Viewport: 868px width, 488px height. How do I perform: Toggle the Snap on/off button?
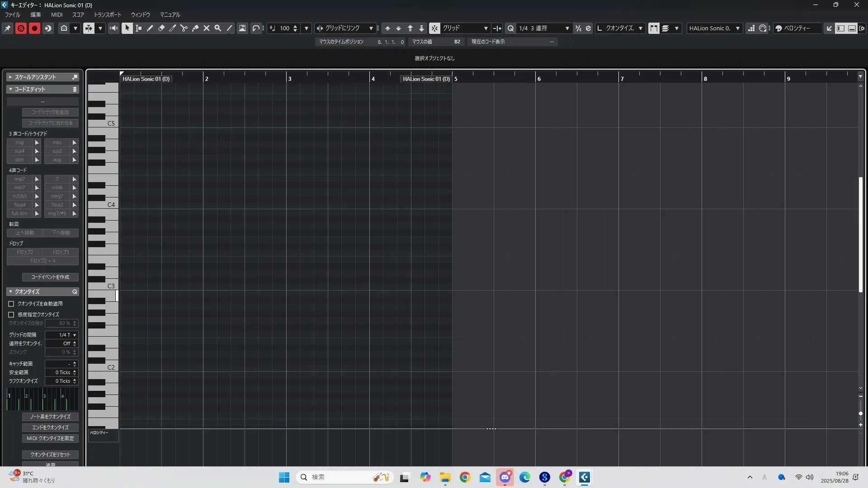pyautogui.click(x=434, y=28)
